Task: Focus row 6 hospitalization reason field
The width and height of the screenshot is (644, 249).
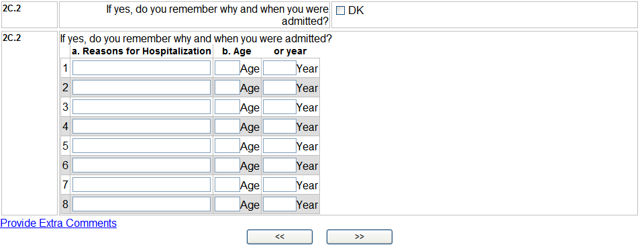Action: (x=142, y=165)
